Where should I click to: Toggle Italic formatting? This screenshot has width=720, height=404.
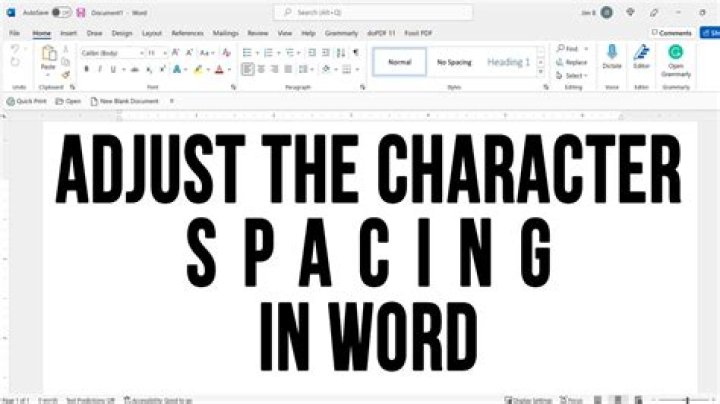[x=100, y=70]
